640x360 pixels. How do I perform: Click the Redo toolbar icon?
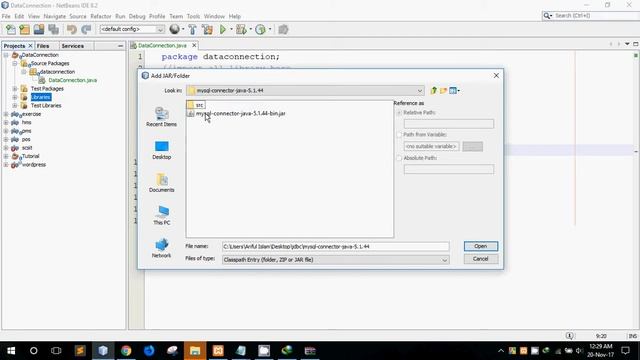coord(86,29)
